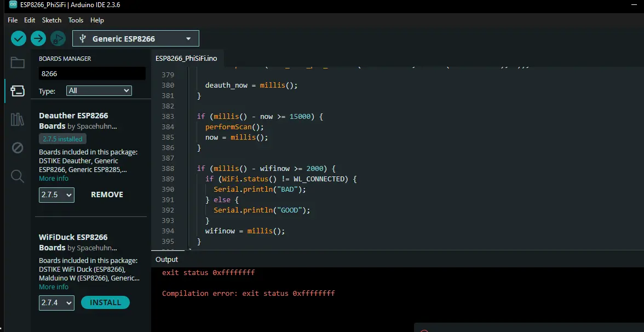
Task: Click the boards search field containing 8266
Action: pos(93,73)
